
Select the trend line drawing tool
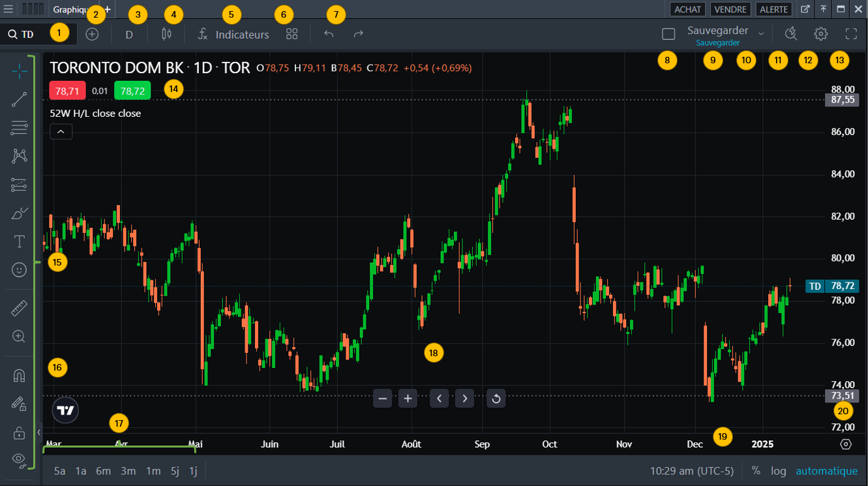[20, 99]
